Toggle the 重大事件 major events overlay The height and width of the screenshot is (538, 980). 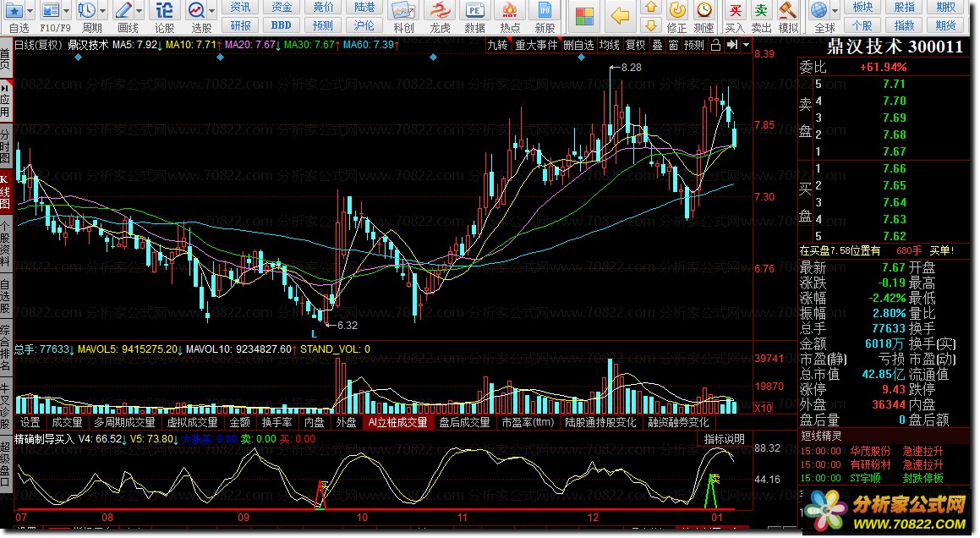(536, 45)
